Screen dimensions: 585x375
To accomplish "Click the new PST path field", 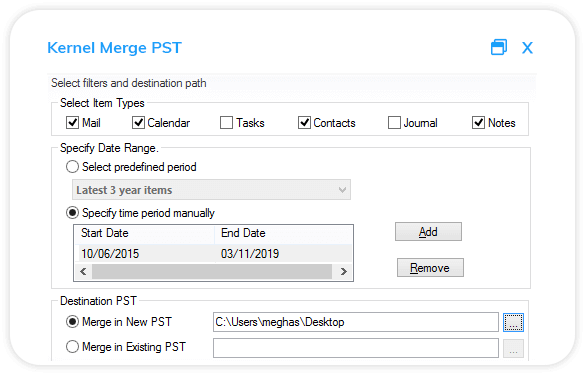I will 356,322.
